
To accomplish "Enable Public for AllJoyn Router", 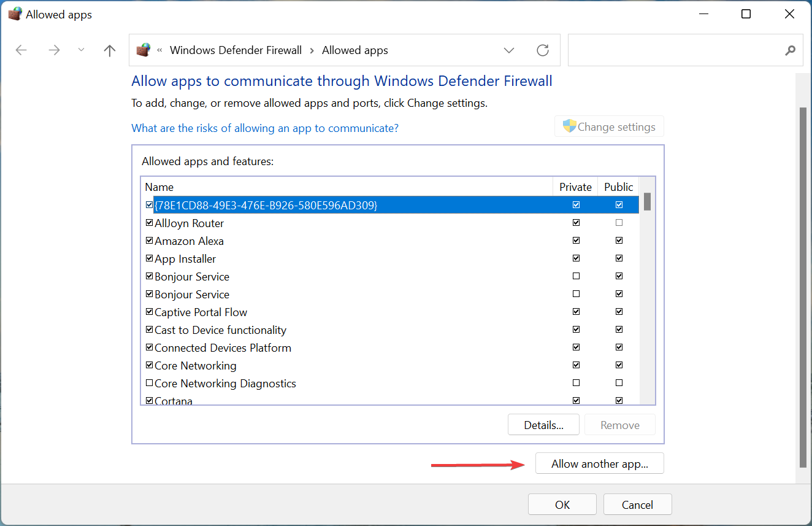I will pyautogui.click(x=619, y=223).
